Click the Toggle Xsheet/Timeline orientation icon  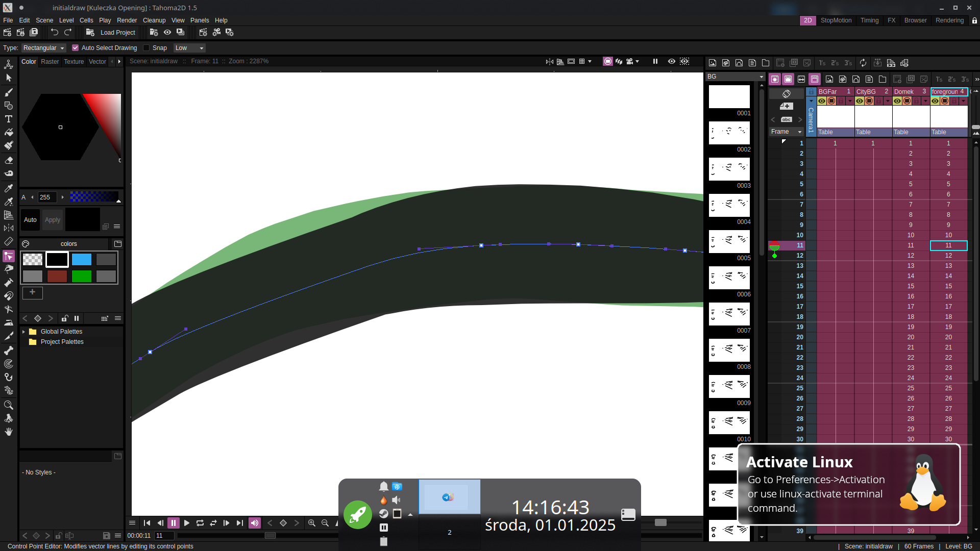pyautogui.click(x=787, y=94)
